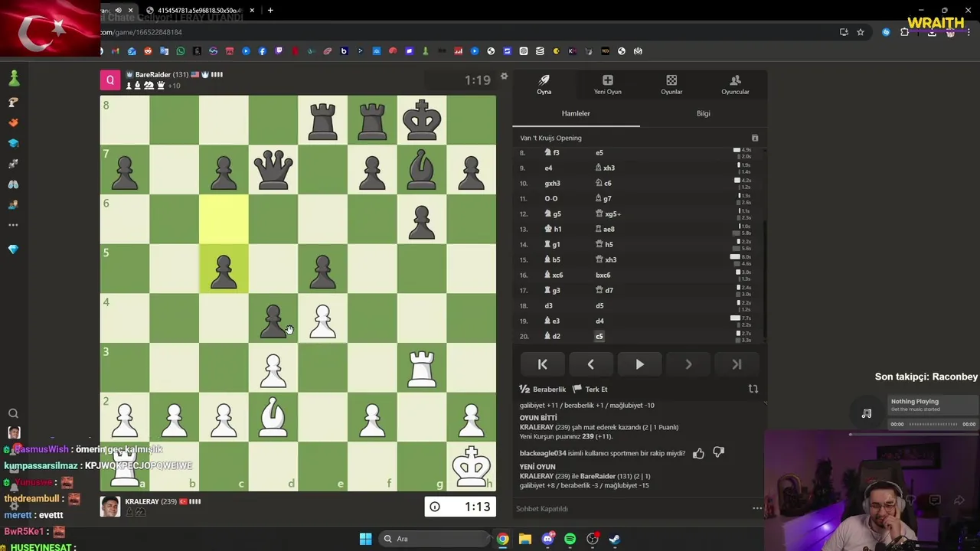Click the Facebook bookmark icon

[x=263, y=51]
